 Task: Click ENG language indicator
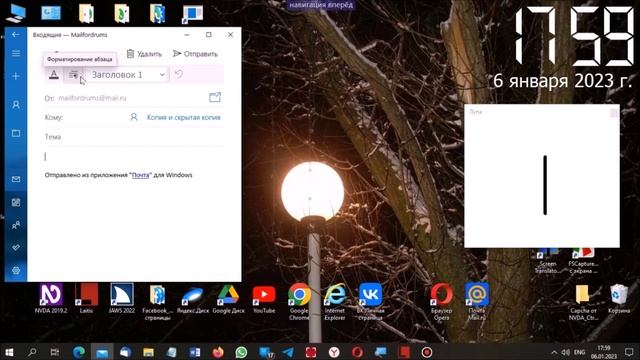[x=579, y=352]
